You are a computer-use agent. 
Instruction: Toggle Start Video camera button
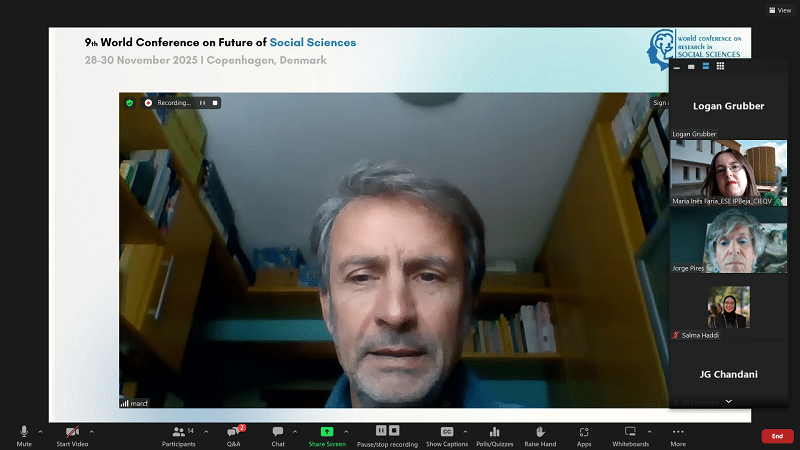(x=71, y=435)
